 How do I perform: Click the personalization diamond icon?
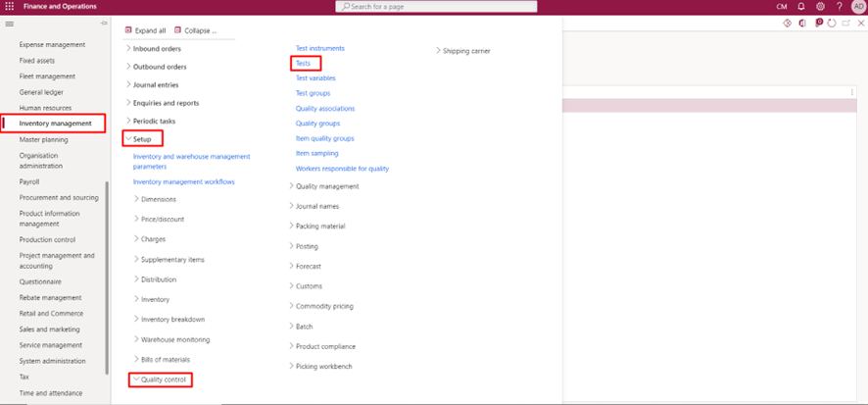click(x=787, y=24)
